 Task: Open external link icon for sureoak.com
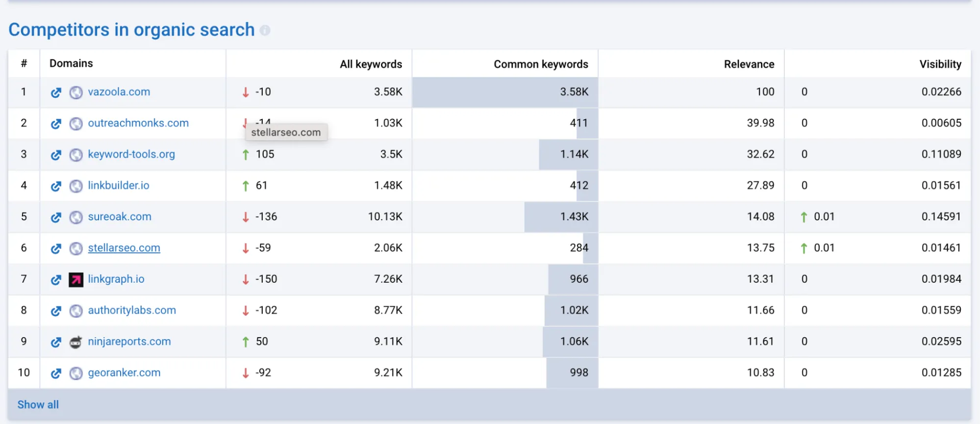56,217
